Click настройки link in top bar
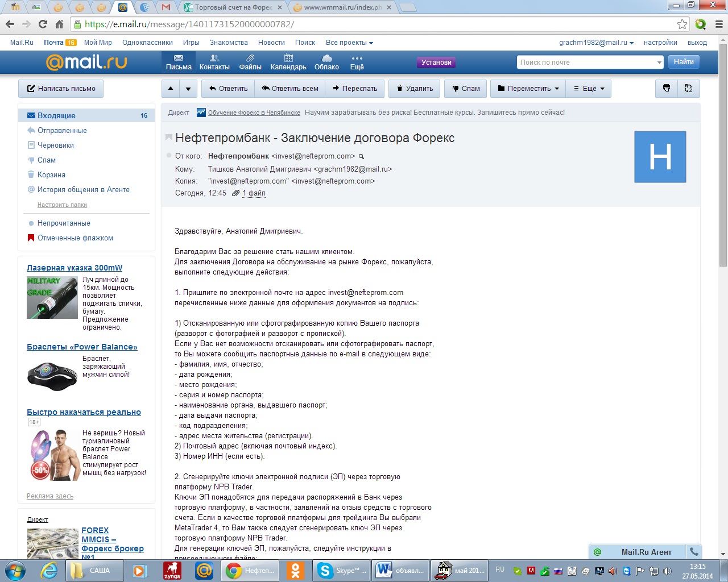 click(x=660, y=43)
